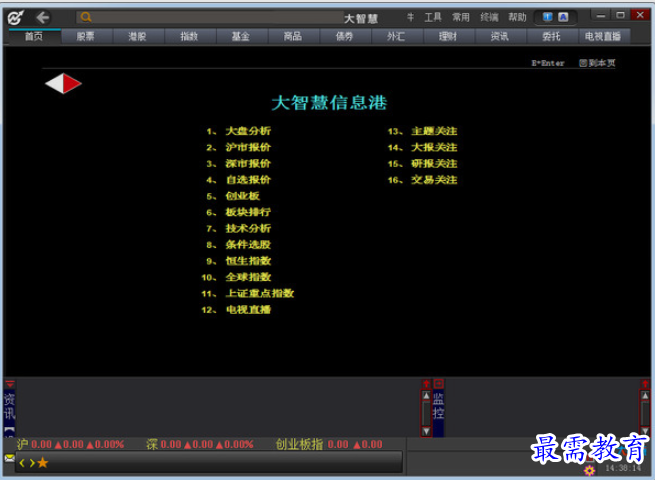Switch to the 港股 tab

coord(137,37)
